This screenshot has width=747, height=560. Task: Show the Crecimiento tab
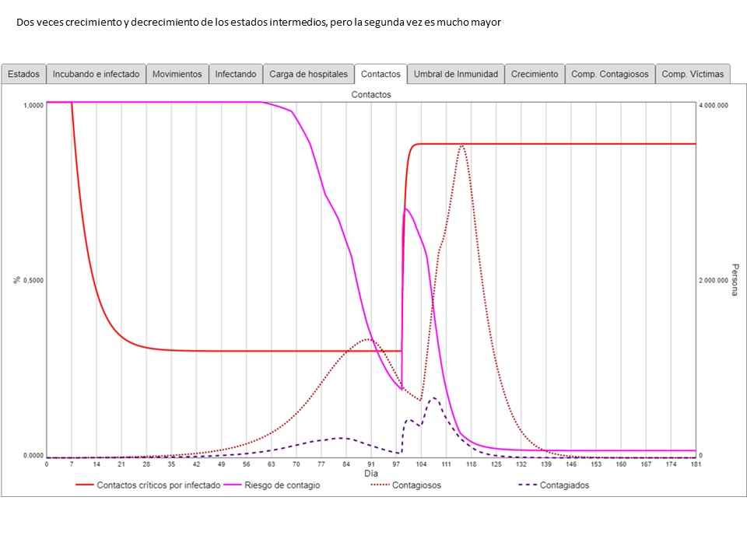click(x=535, y=74)
